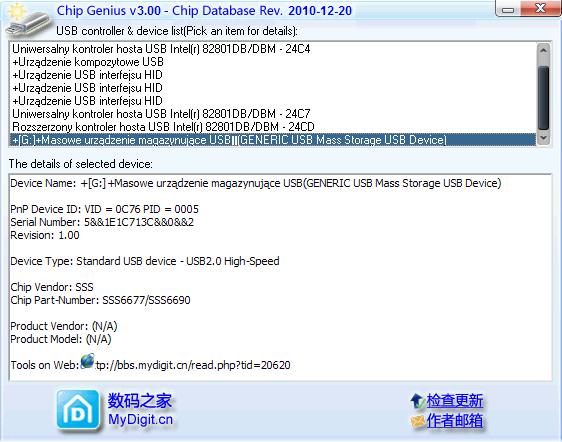Click the Product Model: (N/A) line
The image size is (562, 442).
point(61,339)
